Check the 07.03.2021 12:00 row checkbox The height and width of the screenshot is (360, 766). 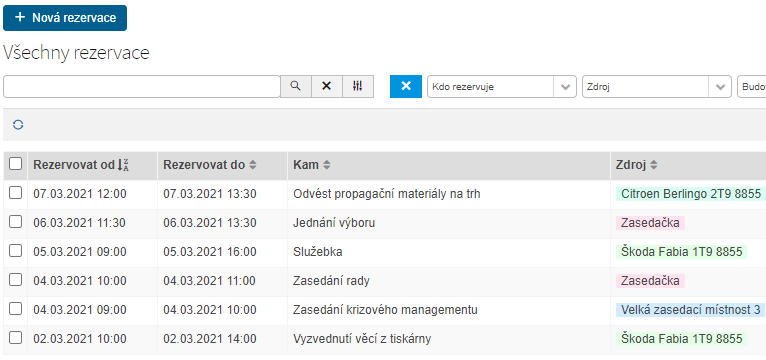point(16,193)
